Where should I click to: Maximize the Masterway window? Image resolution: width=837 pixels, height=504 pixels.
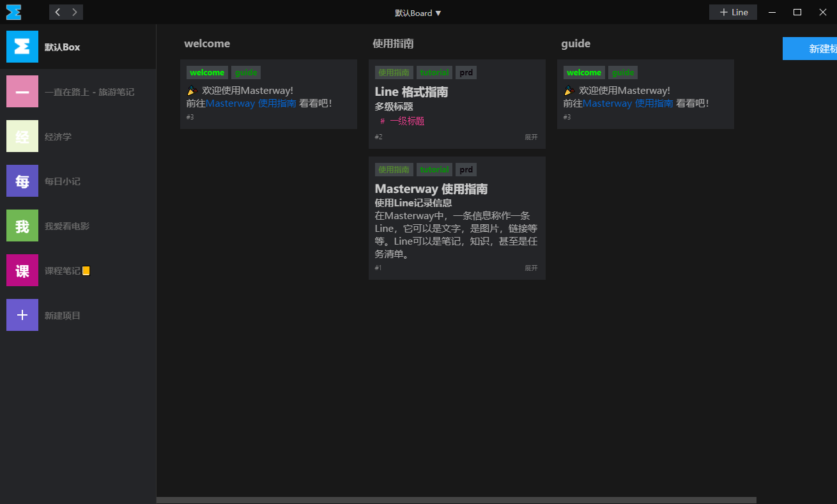[x=797, y=12]
